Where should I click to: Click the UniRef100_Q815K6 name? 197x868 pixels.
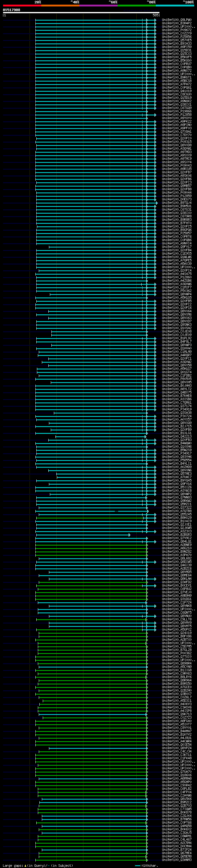point(177,799)
